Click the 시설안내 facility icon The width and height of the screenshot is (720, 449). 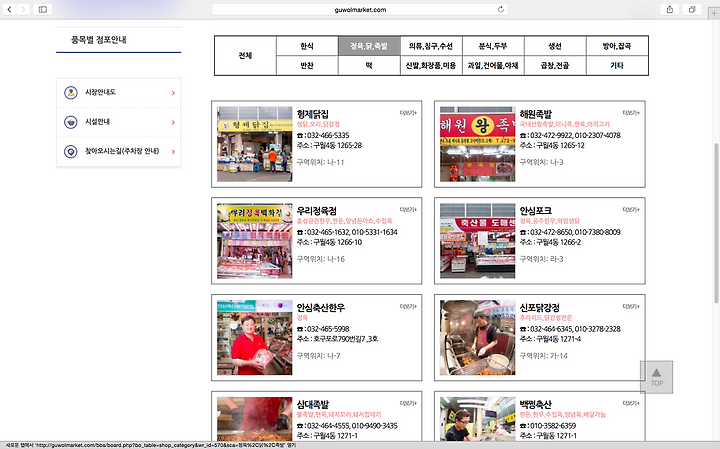(x=71, y=122)
